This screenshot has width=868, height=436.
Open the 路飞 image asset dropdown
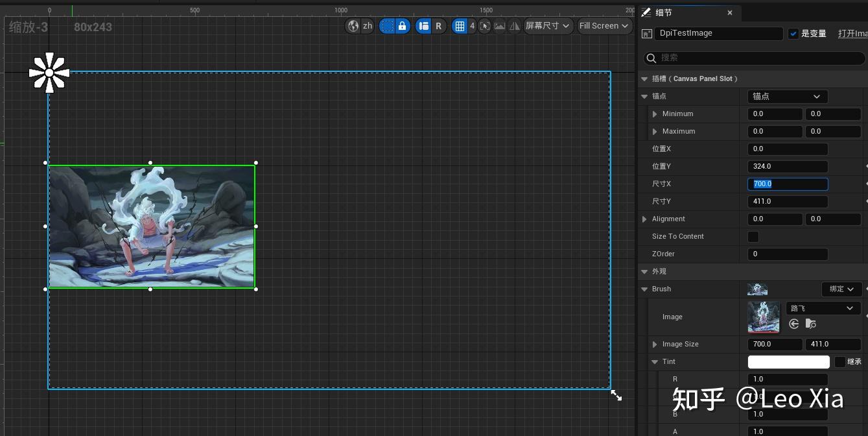[823, 308]
